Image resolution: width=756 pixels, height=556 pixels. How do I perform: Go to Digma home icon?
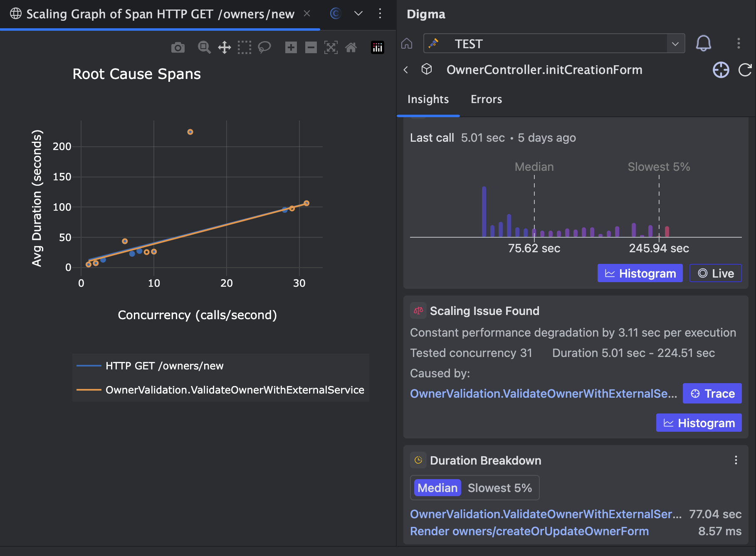407,43
